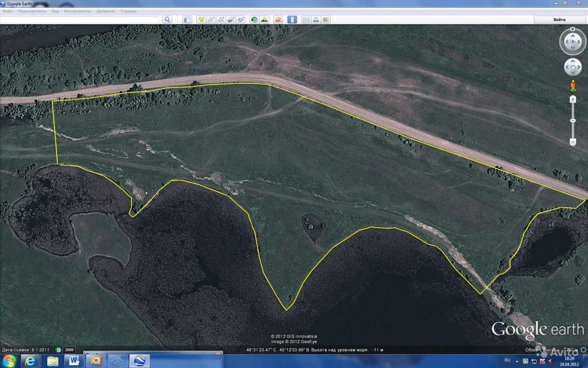Image resolution: width=588 pixels, height=368 pixels.
Task: Open the Вид menu
Action: coord(55,11)
